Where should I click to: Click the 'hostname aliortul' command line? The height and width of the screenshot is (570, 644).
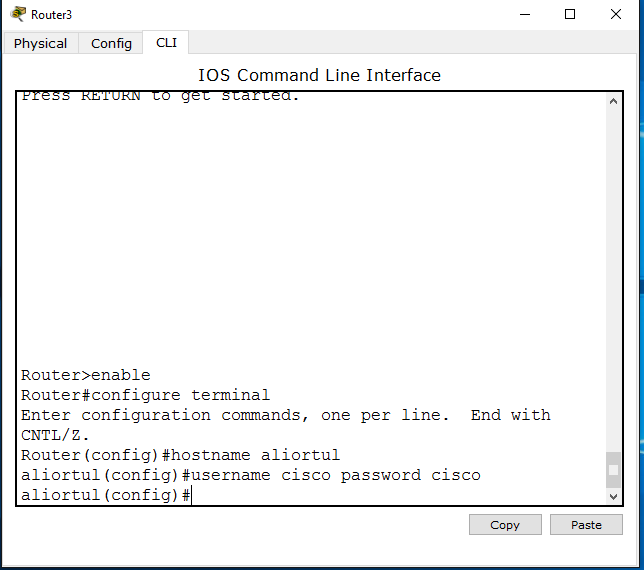180,455
